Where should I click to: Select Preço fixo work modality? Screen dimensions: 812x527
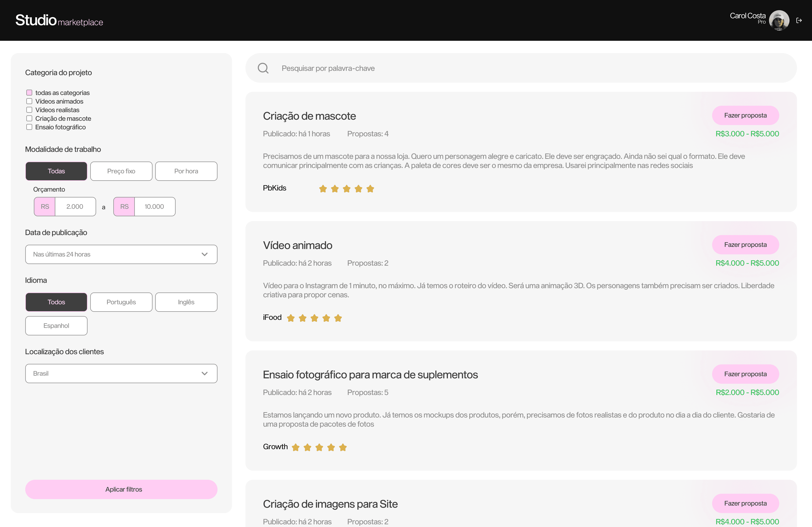(x=121, y=171)
